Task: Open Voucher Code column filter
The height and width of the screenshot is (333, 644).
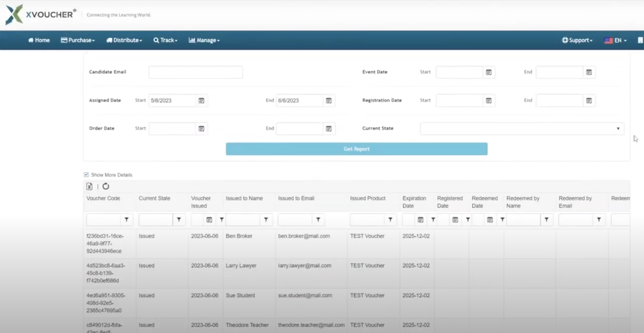Action: [x=126, y=220]
